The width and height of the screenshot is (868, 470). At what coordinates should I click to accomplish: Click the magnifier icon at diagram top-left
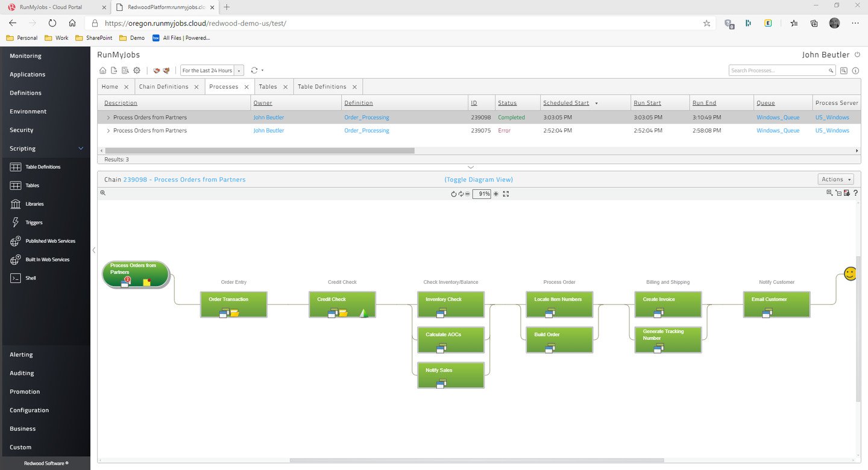[103, 193]
